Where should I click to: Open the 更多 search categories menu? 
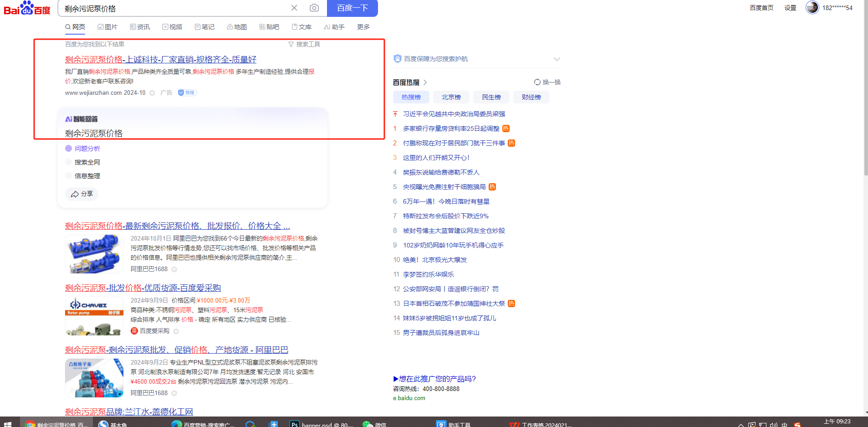[x=363, y=27]
